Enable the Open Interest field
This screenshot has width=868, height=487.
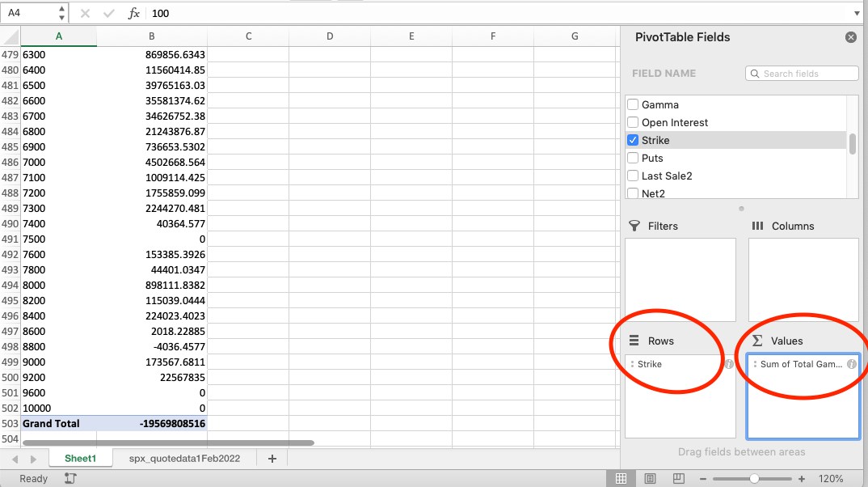pyautogui.click(x=632, y=122)
